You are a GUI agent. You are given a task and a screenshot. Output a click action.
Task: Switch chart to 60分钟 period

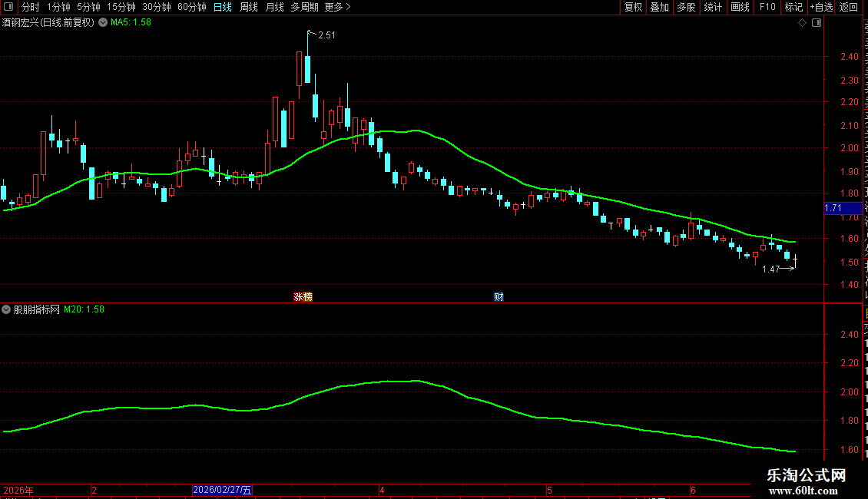pos(191,7)
